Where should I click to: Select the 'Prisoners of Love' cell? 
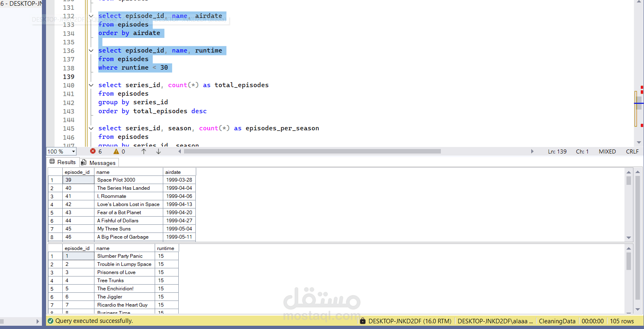(125, 272)
